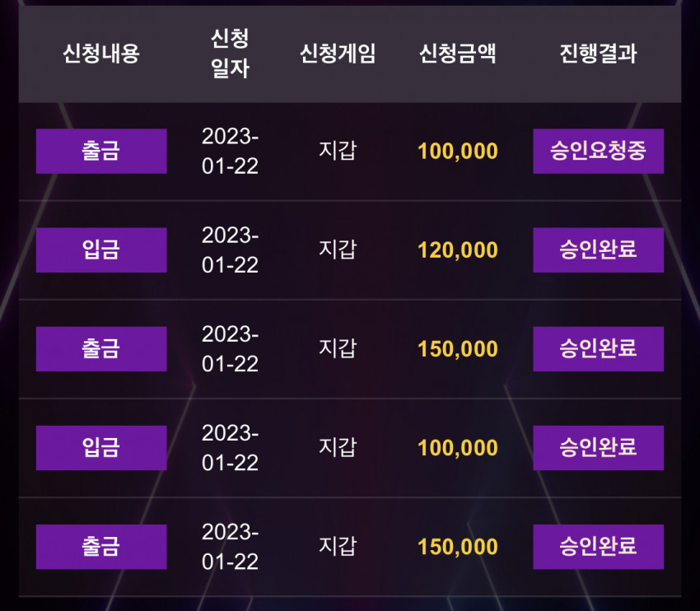The image size is (700, 611).
Task: Click the 진행결과 column header
Action: [598, 54]
